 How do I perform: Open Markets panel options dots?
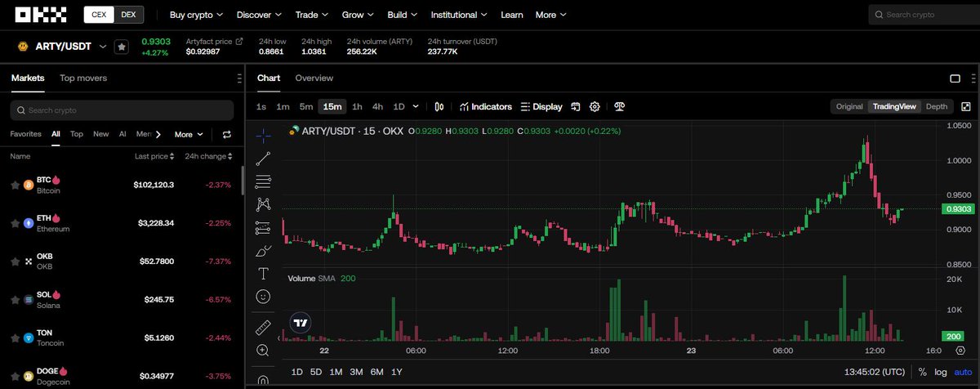(x=238, y=78)
